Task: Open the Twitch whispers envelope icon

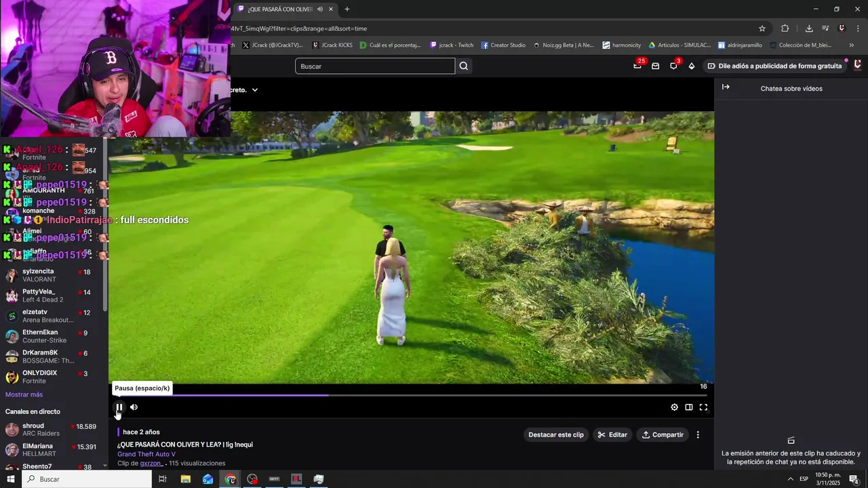Action: (x=655, y=66)
